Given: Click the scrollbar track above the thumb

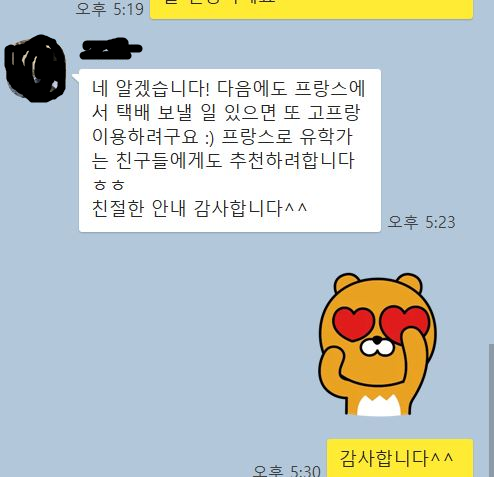Looking at the screenshot, I should click(x=491, y=172).
